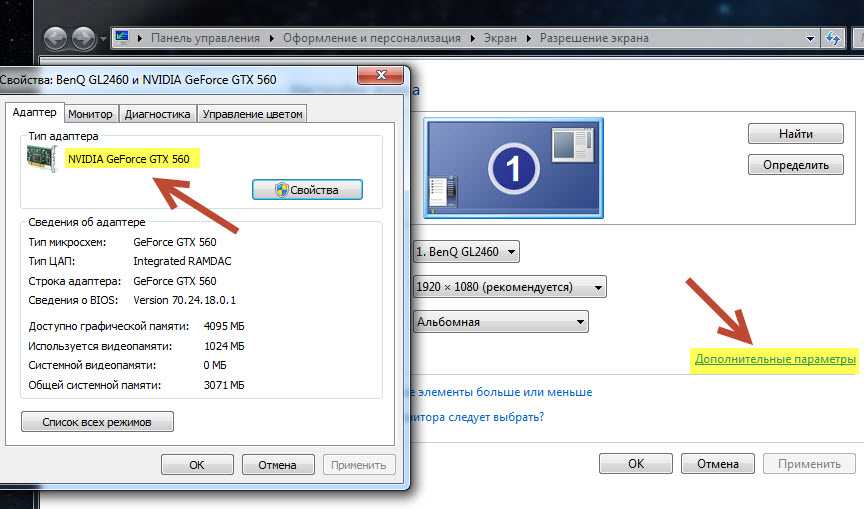Expand arrow after 'Экран' breadcrumb
This screenshot has width=864, height=509.
pos(528,38)
